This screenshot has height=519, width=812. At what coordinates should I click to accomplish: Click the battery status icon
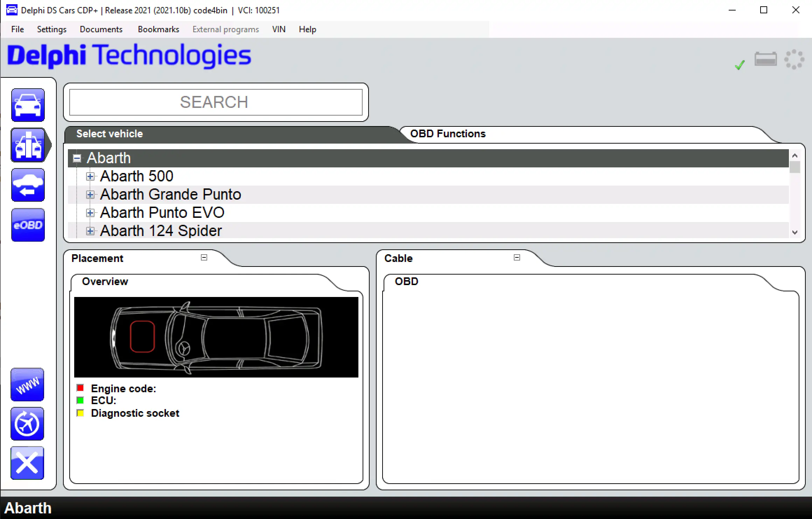point(765,59)
